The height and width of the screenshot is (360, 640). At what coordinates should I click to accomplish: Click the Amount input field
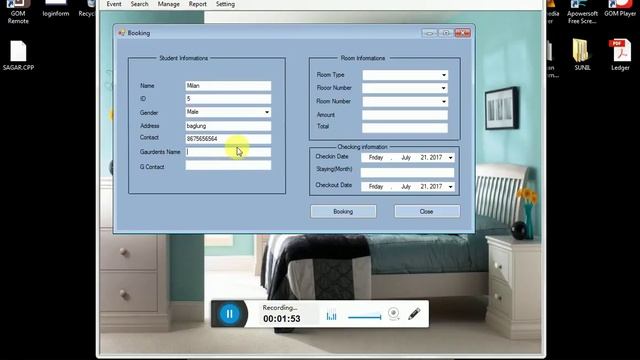point(405,115)
